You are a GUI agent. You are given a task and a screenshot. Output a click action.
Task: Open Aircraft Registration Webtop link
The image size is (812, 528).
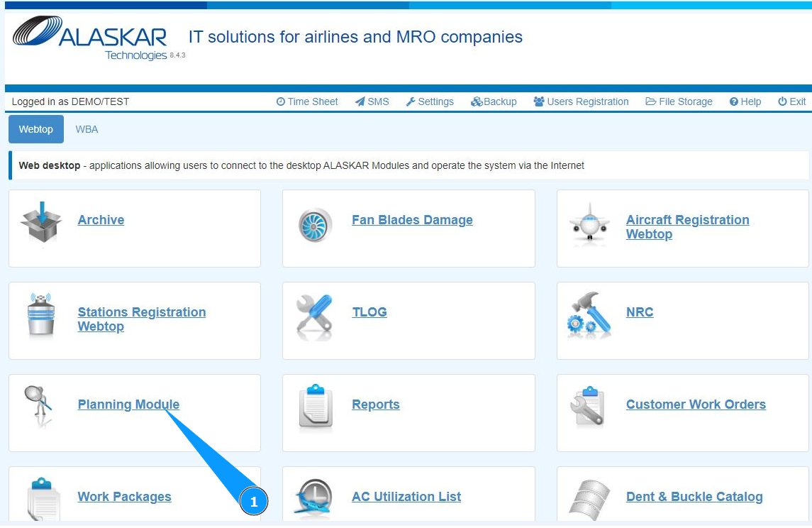pyautogui.click(x=687, y=227)
